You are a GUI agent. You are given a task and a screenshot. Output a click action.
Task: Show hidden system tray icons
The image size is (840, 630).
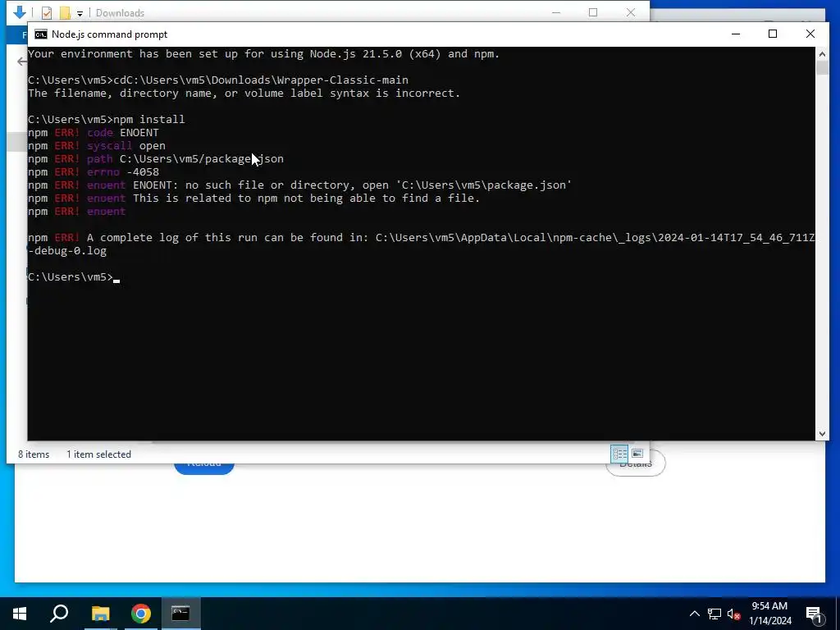[694, 614]
